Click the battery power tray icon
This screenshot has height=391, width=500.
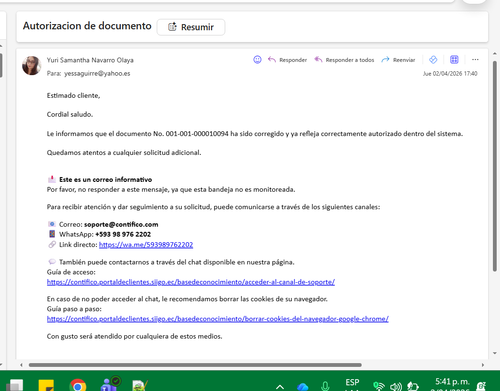point(413,386)
